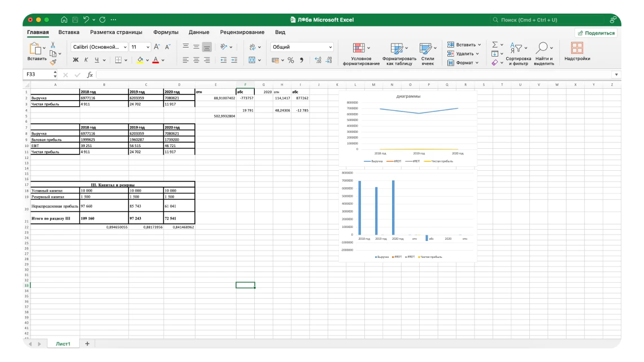Expand the formula bar chevron
Screen dimensions: 644x362
pyautogui.click(x=616, y=75)
